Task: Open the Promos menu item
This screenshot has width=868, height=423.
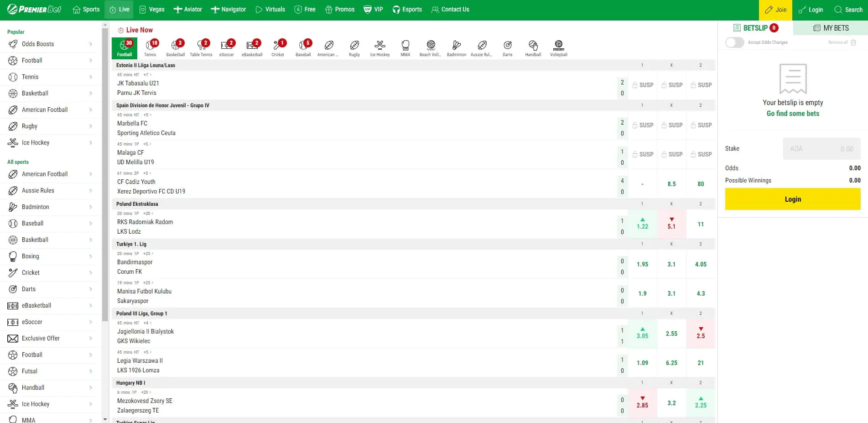Action: pos(339,9)
